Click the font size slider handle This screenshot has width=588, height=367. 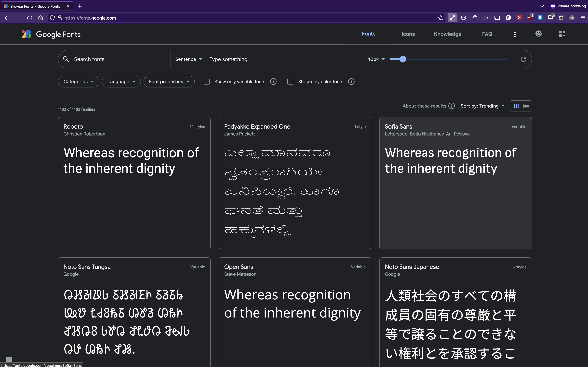pos(403,59)
